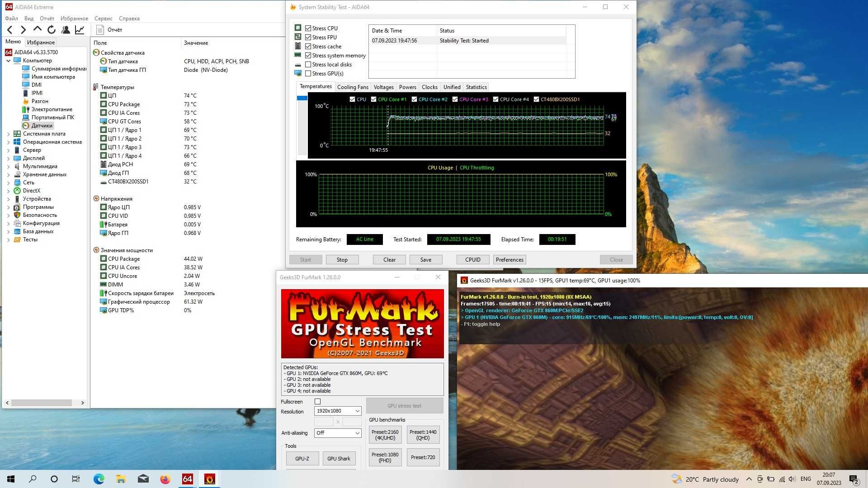The image size is (868, 488).
Task: Expand the Операционная система node
Action: pyautogui.click(x=8, y=142)
